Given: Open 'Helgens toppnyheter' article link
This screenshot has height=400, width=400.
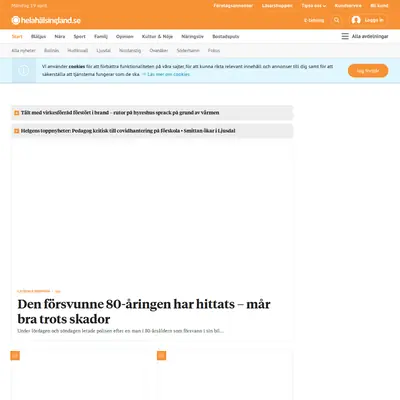Looking at the screenshot, I should click(x=128, y=131).
